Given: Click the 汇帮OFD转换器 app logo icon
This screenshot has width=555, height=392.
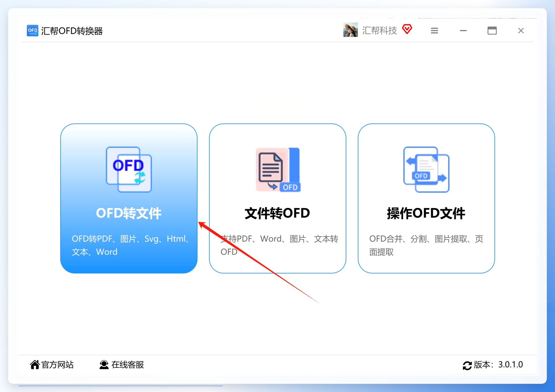Looking at the screenshot, I should (x=33, y=31).
